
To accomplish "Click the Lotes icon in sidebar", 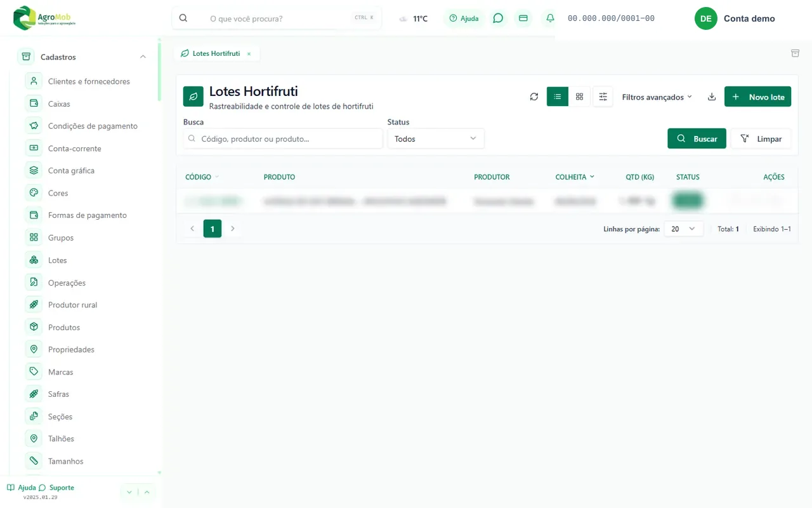I will click(34, 260).
